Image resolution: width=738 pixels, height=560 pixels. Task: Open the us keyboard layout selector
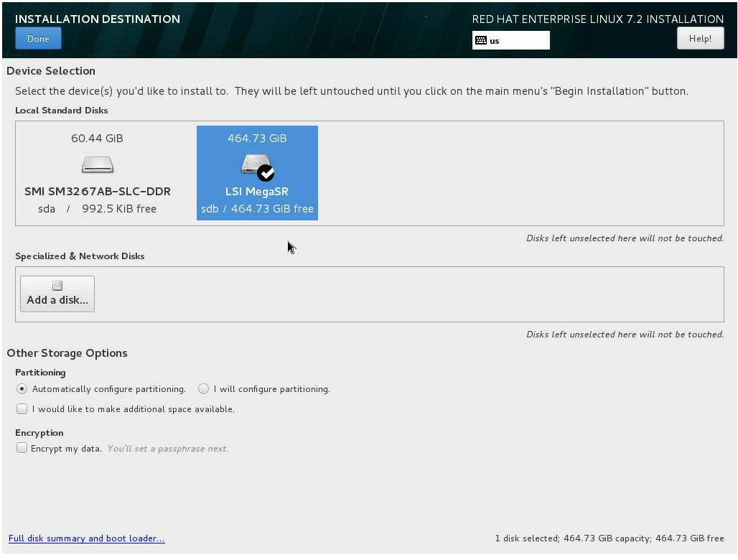[x=510, y=40]
